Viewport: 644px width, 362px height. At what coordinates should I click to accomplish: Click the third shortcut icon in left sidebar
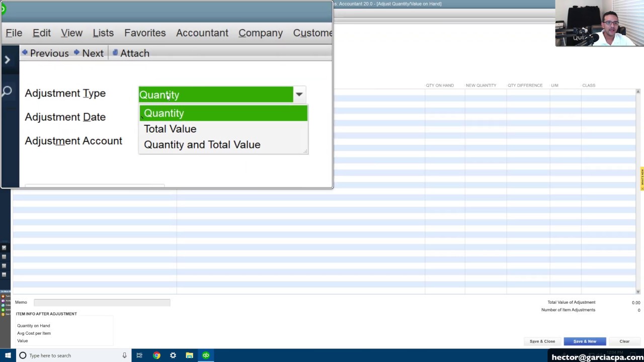pos(4,266)
